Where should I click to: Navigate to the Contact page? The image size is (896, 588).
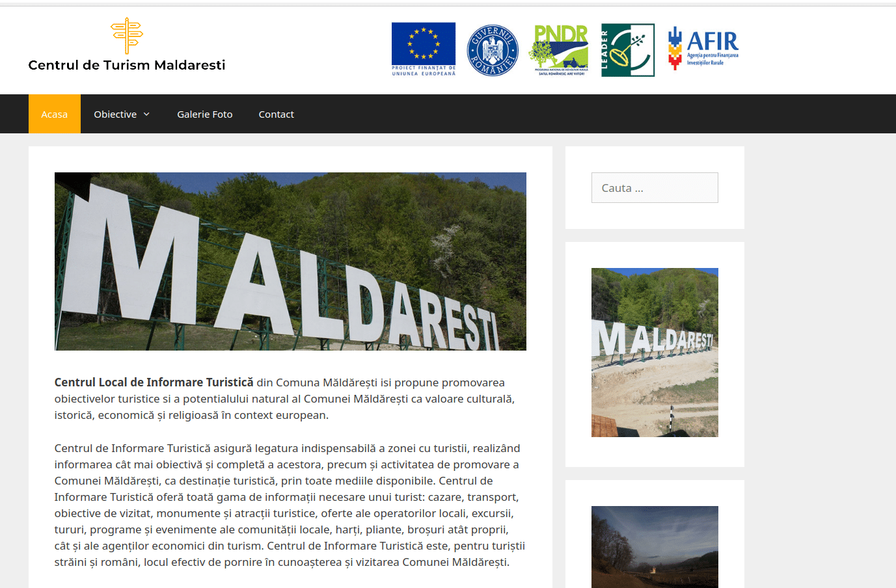276,114
